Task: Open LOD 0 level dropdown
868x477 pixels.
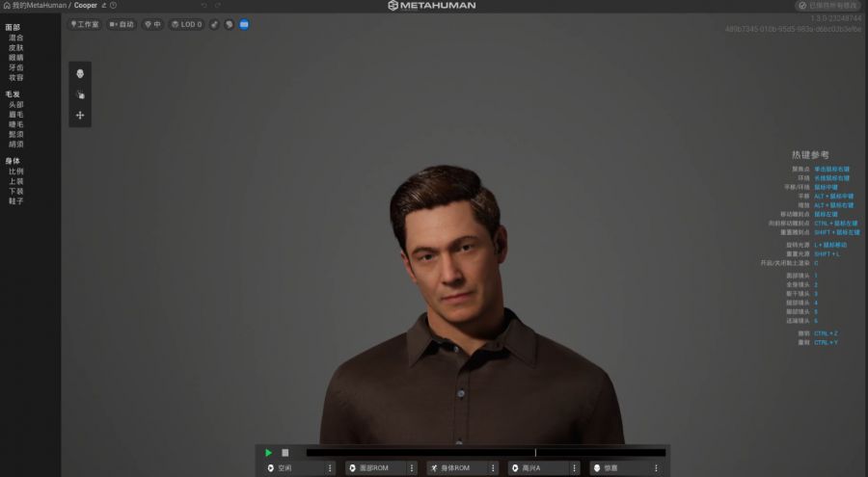Action: point(186,24)
